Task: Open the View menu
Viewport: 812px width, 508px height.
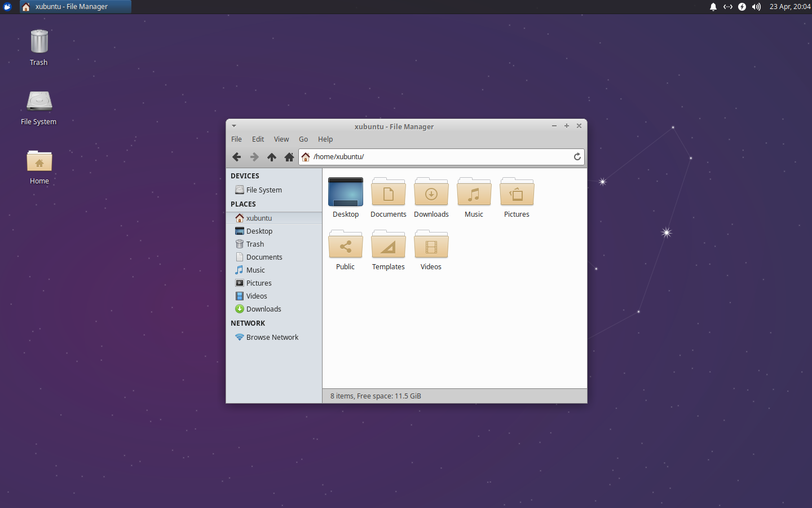Action: click(x=281, y=139)
